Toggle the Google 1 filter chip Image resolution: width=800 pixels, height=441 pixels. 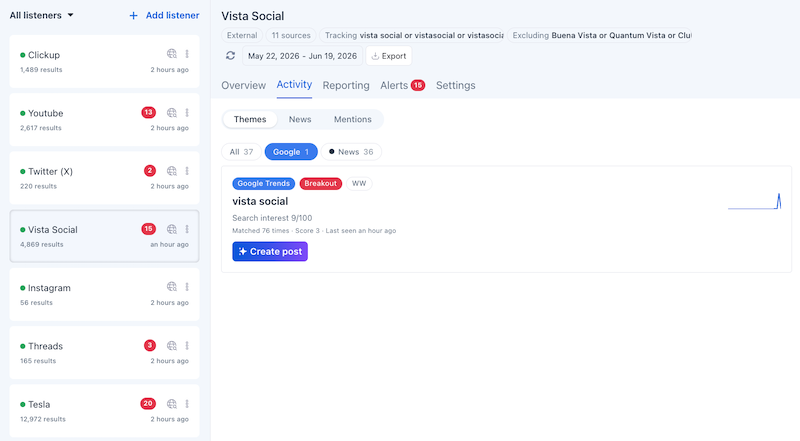[291, 152]
